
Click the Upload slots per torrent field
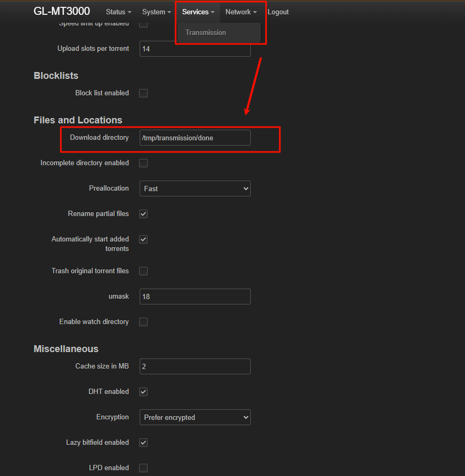[195, 49]
